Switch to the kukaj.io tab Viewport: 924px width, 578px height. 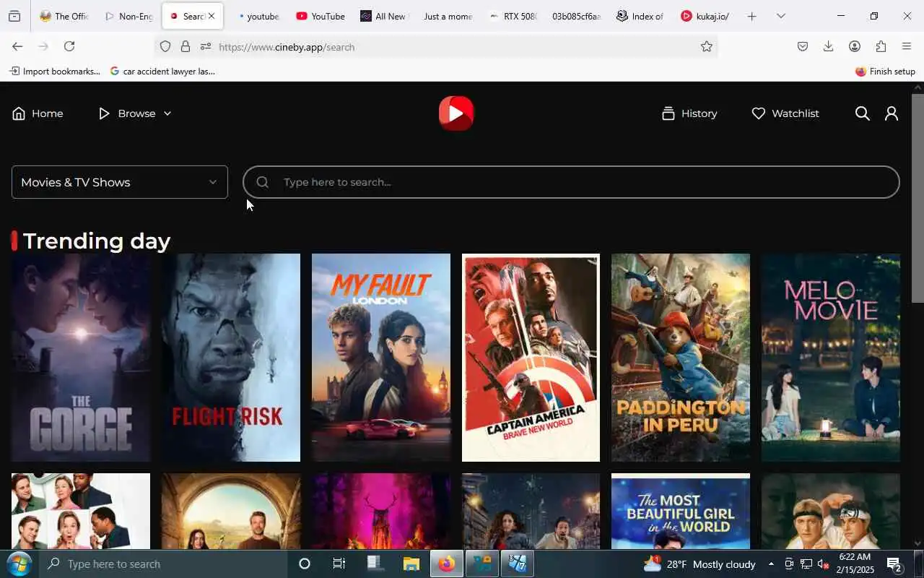[705, 16]
